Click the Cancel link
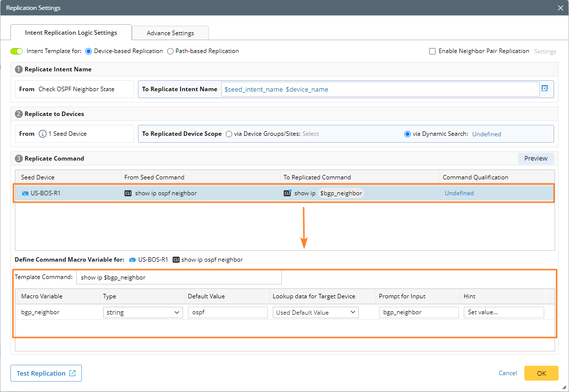 point(507,373)
